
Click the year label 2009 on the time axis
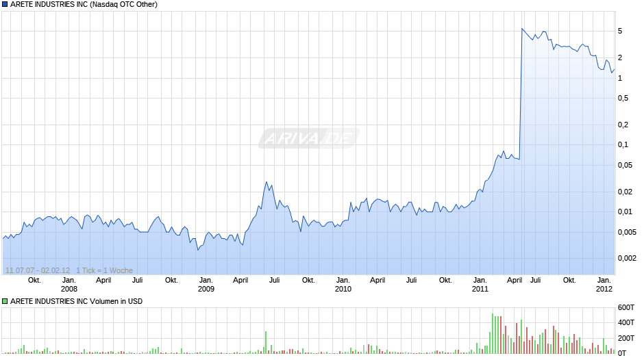[x=206, y=289]
